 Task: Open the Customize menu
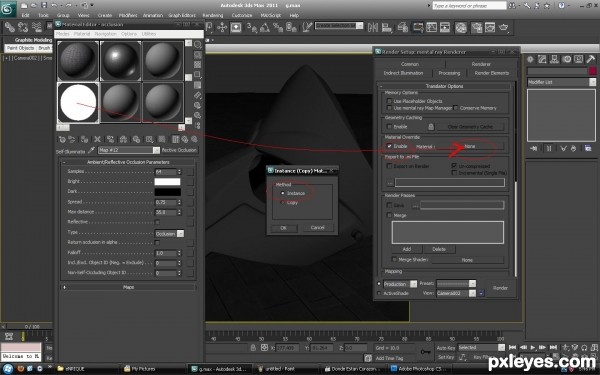pos(242,15)
